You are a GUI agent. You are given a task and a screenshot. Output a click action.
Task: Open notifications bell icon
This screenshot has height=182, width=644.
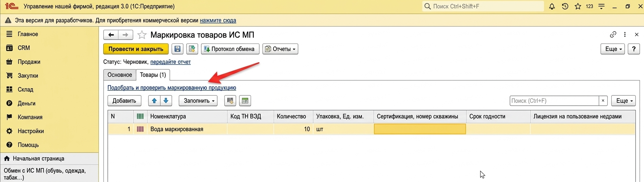pyautogui.click(x=552, y=6)
